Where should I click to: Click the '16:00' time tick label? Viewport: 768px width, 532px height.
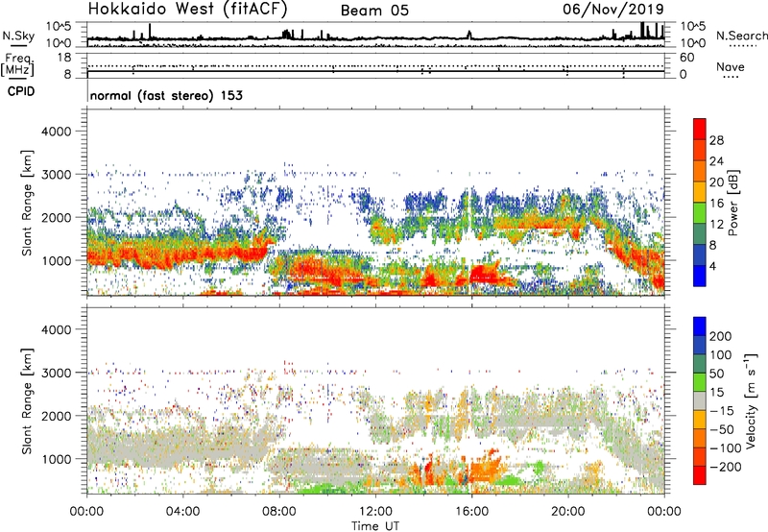471,512
